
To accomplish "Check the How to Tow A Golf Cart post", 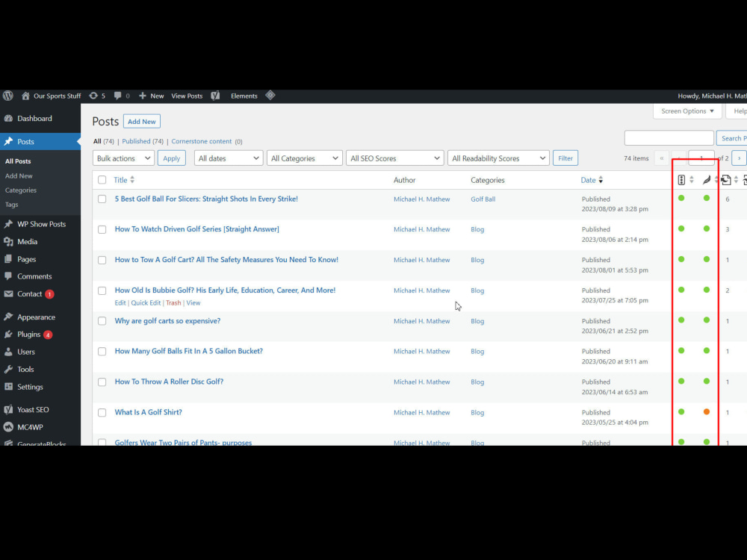I will (x=102, y=260).
